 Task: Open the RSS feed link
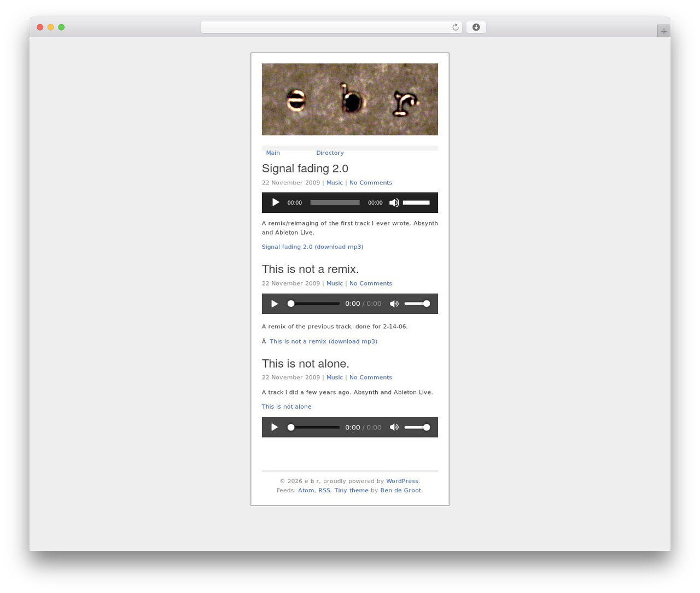pyautogui.click(x=324, y=491)
